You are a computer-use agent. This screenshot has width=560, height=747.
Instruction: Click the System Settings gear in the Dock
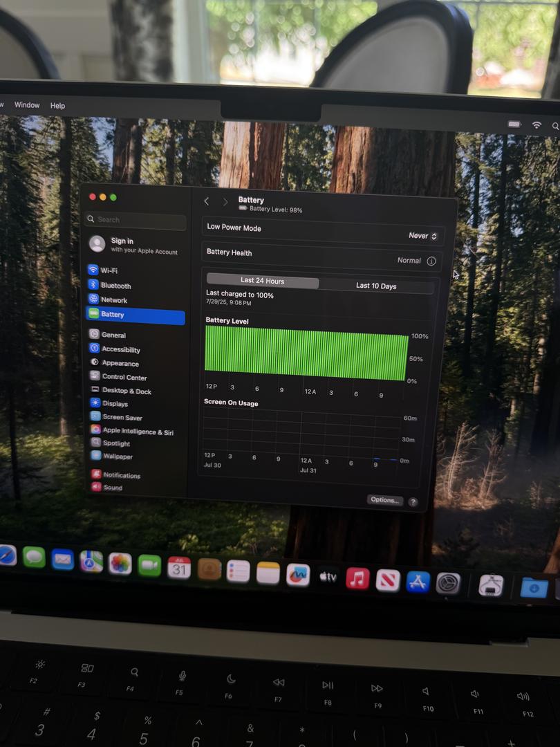click(x=449, y=583)
